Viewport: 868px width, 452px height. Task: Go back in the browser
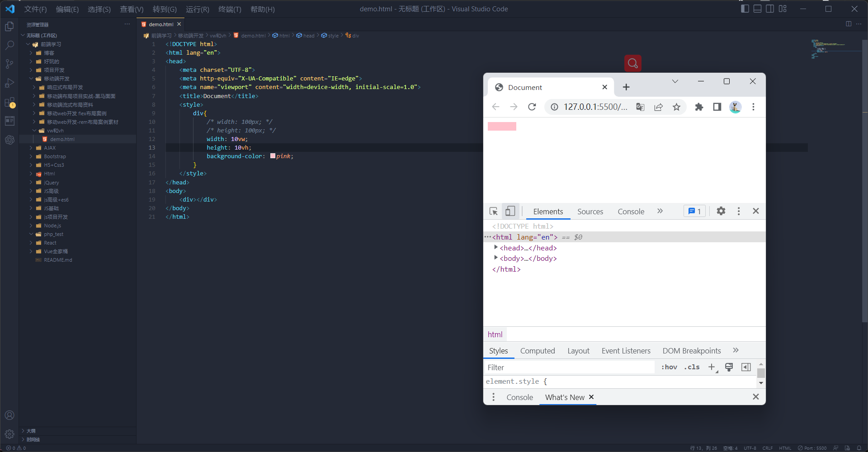[495, 107]
